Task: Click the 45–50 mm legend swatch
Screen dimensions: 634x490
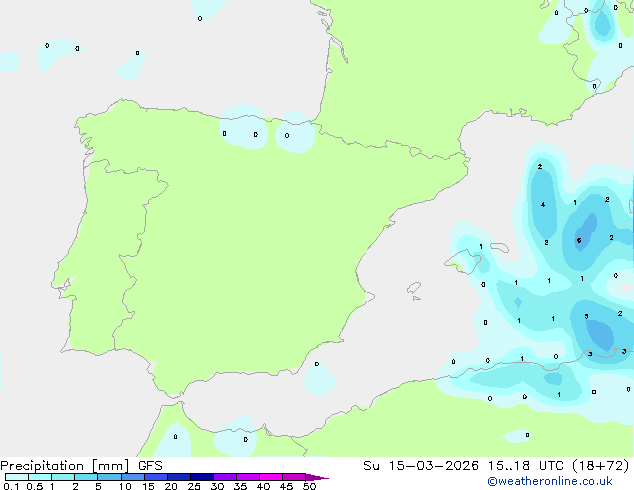Action: click(294, 477)
